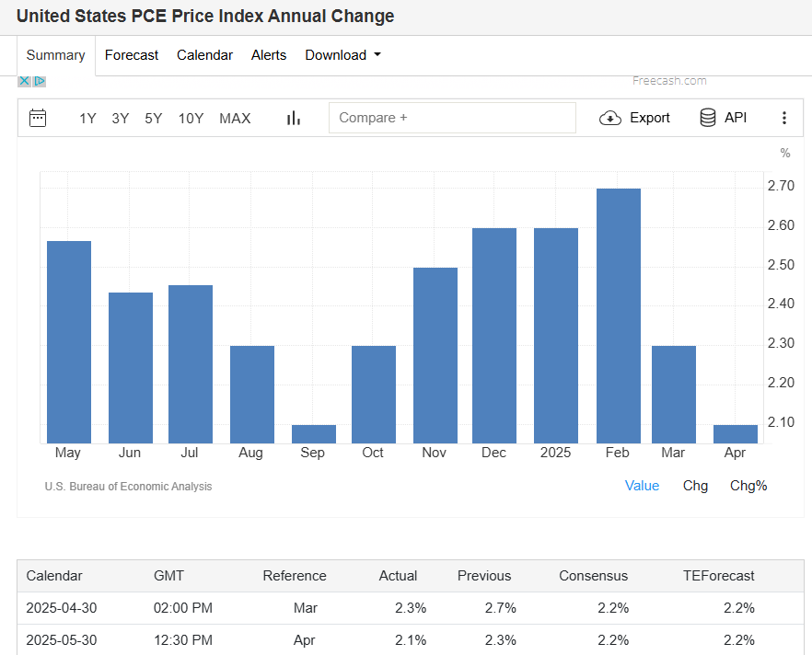Click the May bar in chart
The image size is (812, 655).
(69, 342)
